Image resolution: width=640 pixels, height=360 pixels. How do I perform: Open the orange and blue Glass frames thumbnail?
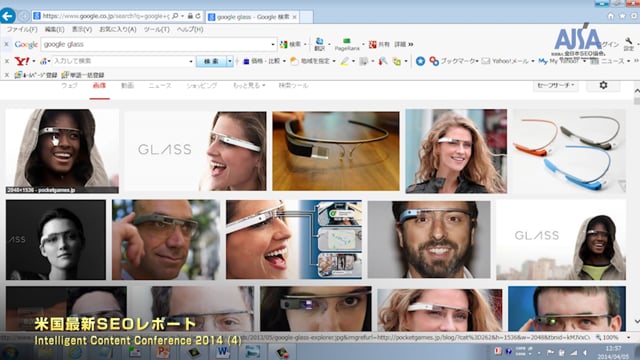click(x=569, y=151)
